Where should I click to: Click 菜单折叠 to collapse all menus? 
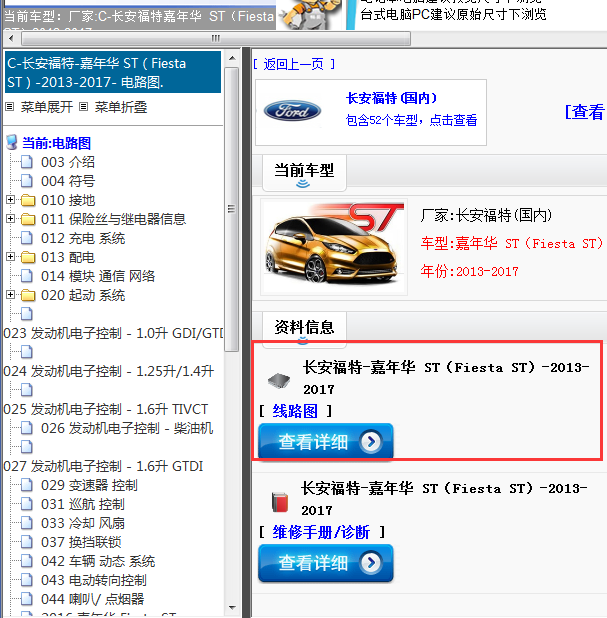click(121, 107)
